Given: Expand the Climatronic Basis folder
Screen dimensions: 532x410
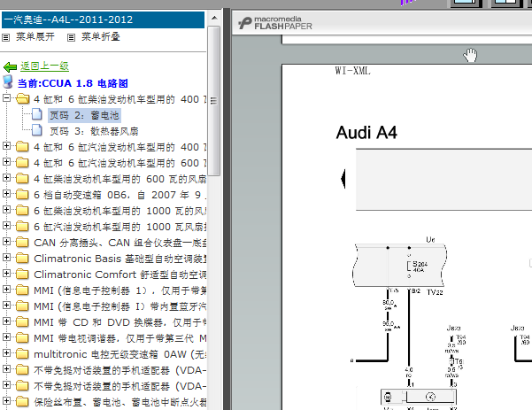Looking at the screenshot, I should (6, 258).
